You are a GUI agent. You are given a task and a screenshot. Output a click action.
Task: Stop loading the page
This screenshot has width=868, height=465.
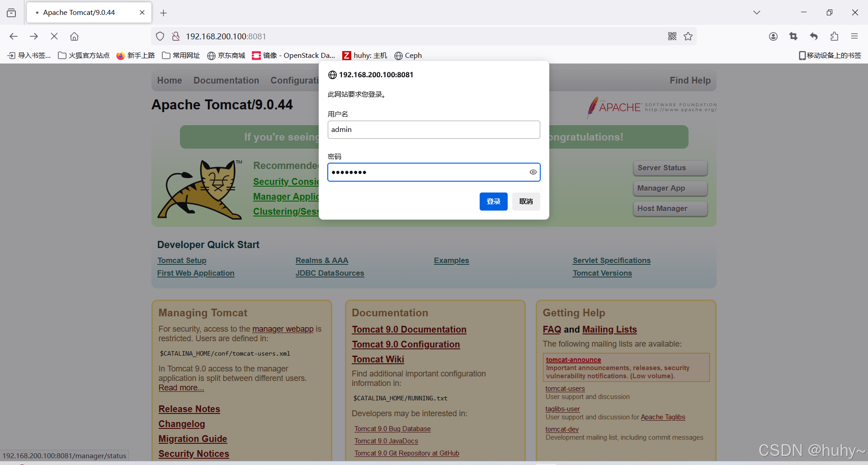pos(54,36)
